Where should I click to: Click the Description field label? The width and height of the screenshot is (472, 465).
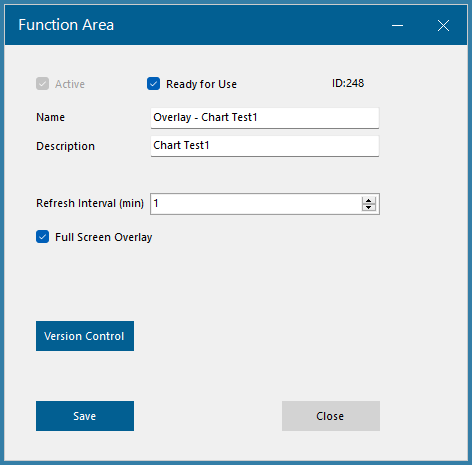(x=65, y=146)
